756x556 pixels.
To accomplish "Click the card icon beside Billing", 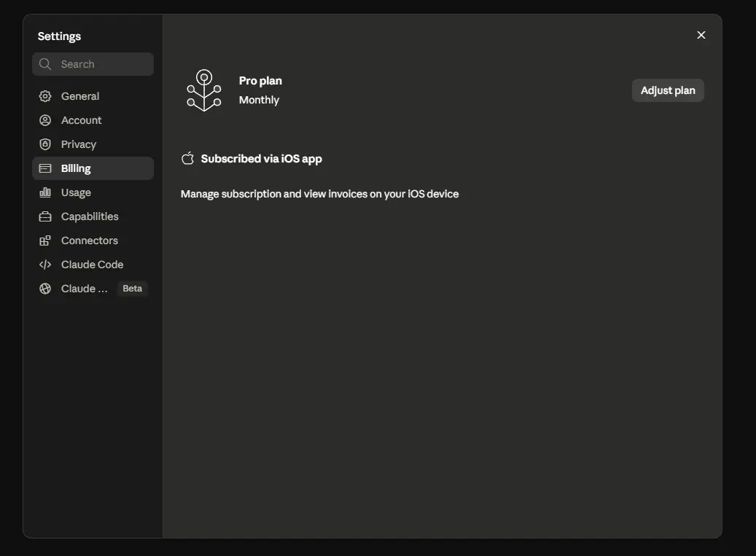I will click(45, 168).
